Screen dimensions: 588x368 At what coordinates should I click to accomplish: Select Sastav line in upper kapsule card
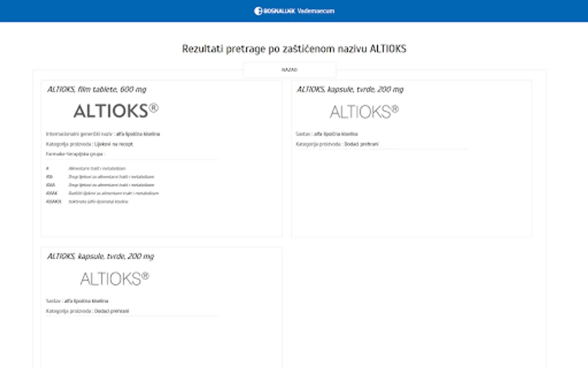coord(327,134)
